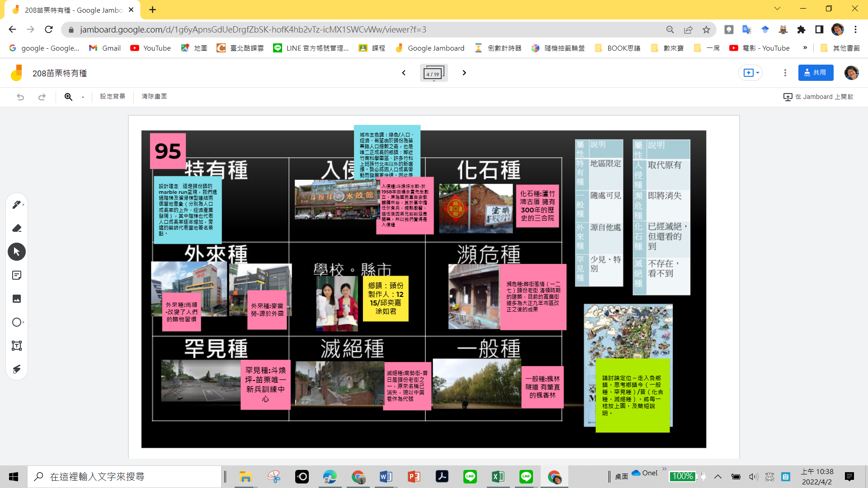
Task: Click the image insert tool icon
Action: click(16, 299)
